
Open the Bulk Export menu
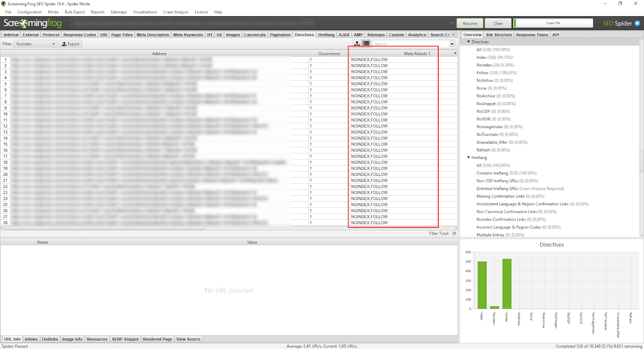(x=74, y=12)
